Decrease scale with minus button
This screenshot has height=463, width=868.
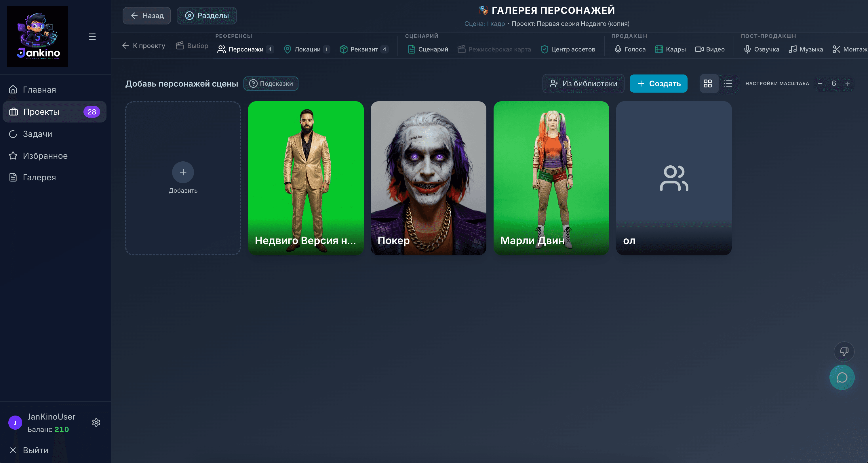pos(820,83)
